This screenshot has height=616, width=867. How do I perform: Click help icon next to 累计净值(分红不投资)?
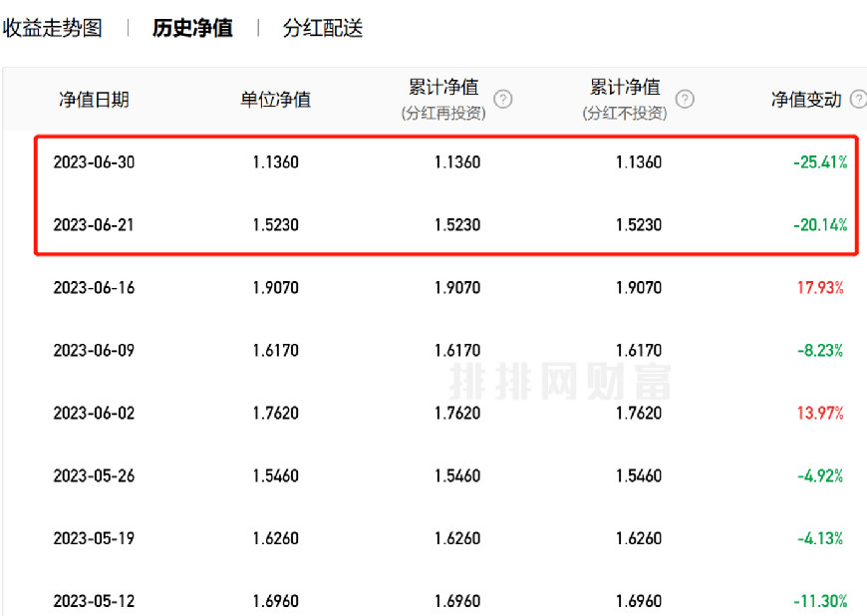[685, 100]
